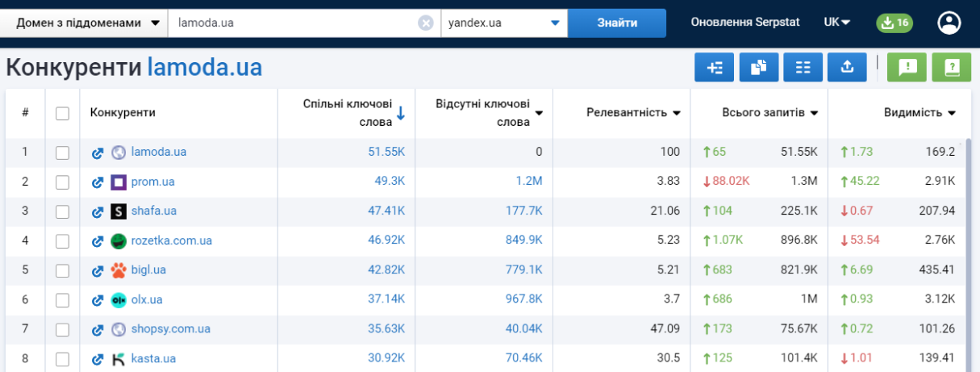
Task: Click the 849.9K missing keywords value
Action: pyautogui.click(x=524, y=240)
